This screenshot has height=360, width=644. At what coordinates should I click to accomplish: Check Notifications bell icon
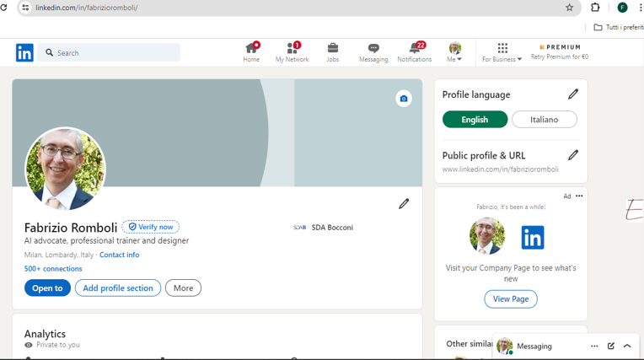[x=414, y=48]
